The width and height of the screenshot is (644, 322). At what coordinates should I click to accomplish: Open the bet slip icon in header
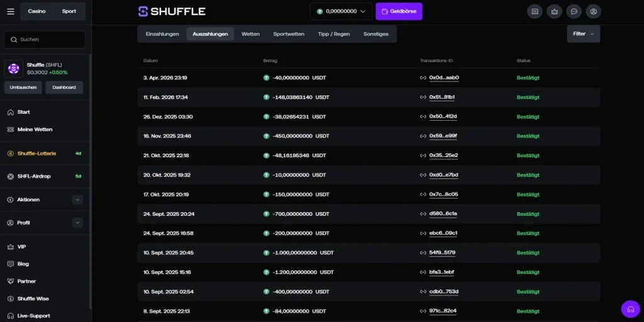pyautogui.click(x=535, y=11)
